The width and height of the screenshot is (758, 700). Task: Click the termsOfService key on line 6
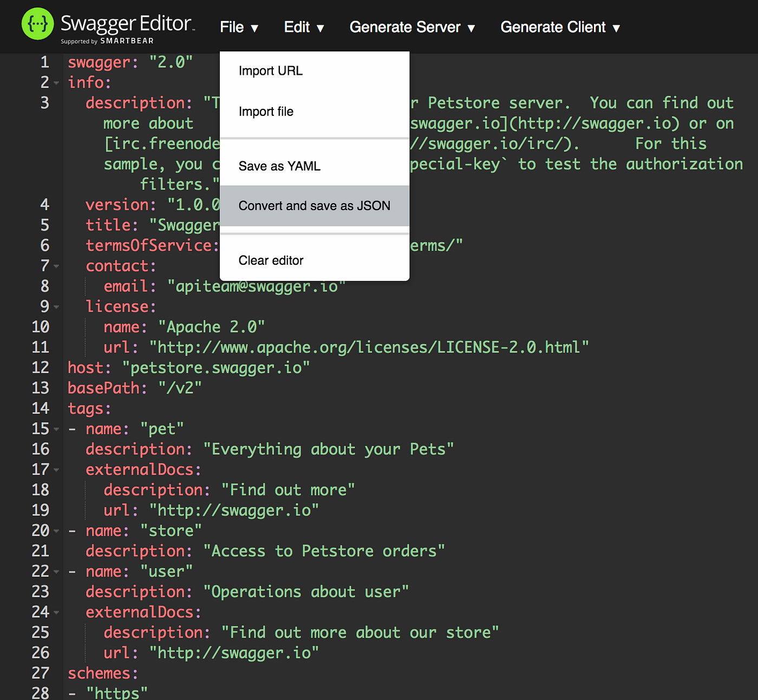pyautogui.click(x=152, y=245)
